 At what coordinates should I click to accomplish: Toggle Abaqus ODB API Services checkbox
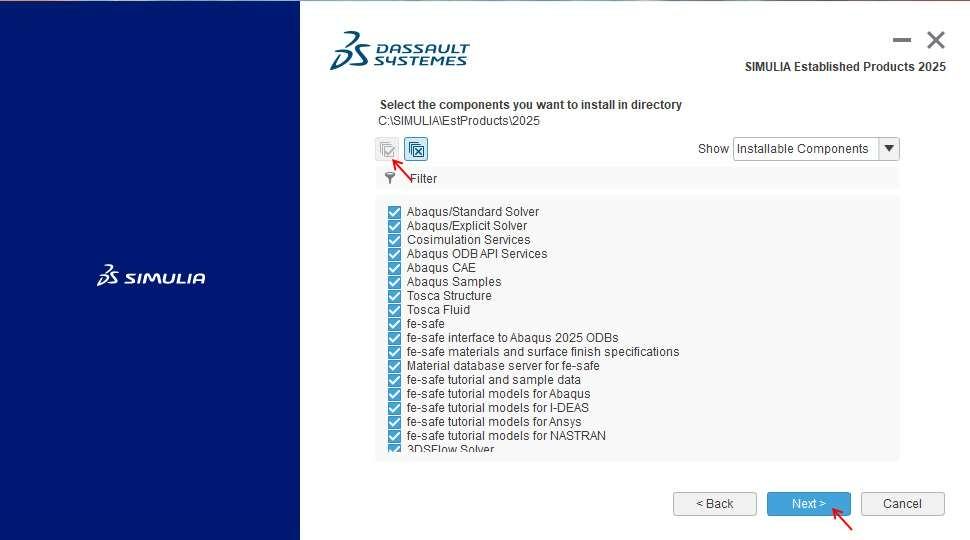coord(394,254)
